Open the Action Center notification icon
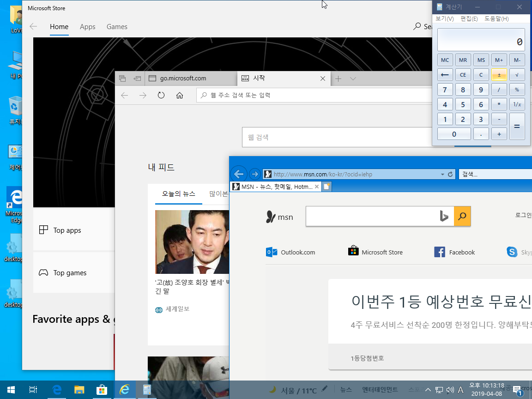Image resolution: width=532 pixels, height=399 pixels. coord(517,390)
